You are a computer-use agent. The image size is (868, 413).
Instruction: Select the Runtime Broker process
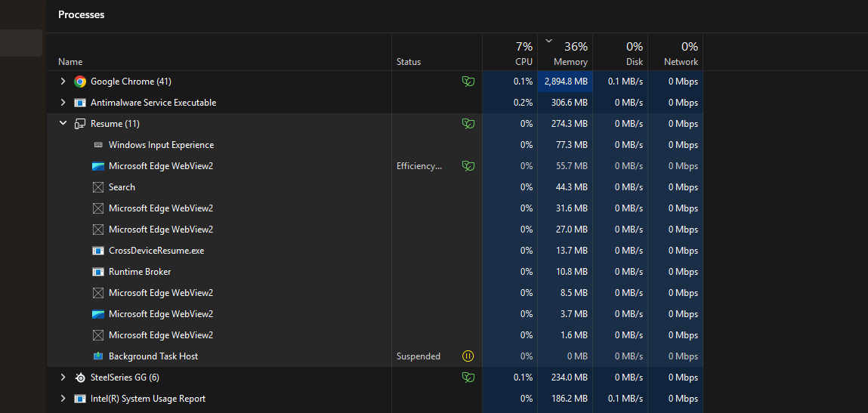[x=140, y=272]
